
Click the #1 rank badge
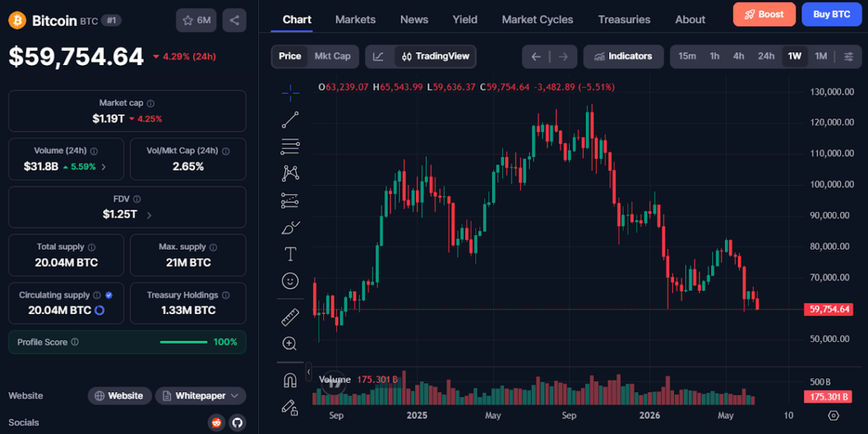(111, 20)
